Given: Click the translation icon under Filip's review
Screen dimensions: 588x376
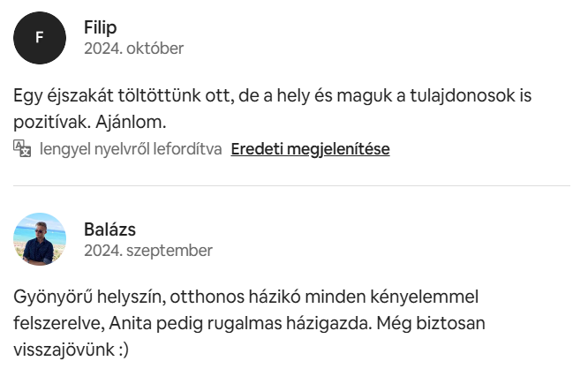Looking at the screenshot, I should pyautogui.click(x=23, y=148).
